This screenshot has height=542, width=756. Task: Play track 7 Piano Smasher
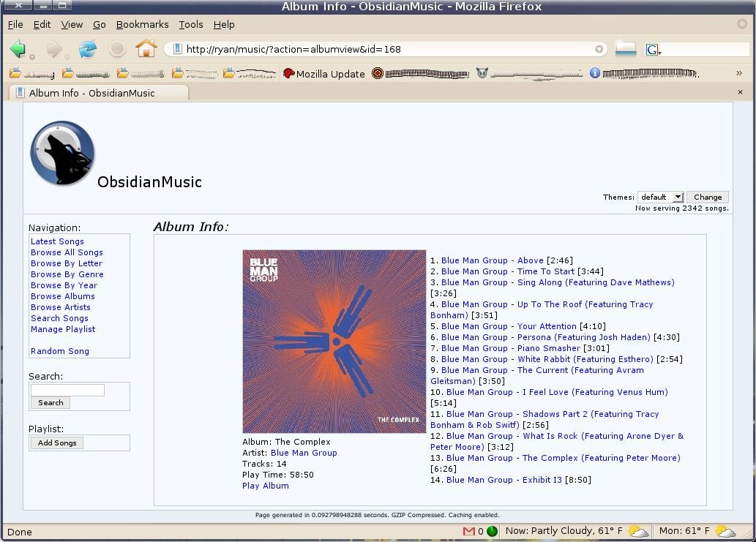[511, 348]
